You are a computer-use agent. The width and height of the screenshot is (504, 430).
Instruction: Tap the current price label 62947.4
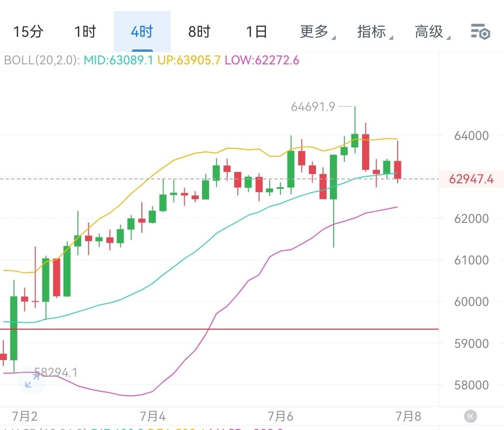point(471,179)
